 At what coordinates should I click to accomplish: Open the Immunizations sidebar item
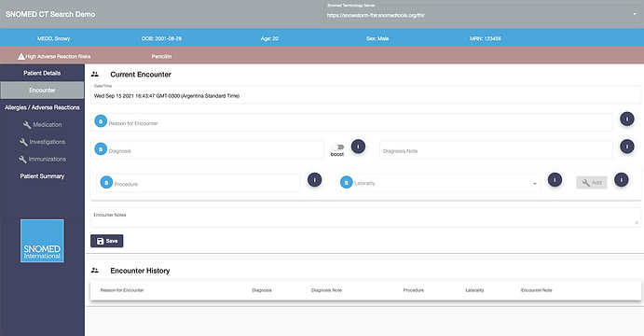pos(42,160)
